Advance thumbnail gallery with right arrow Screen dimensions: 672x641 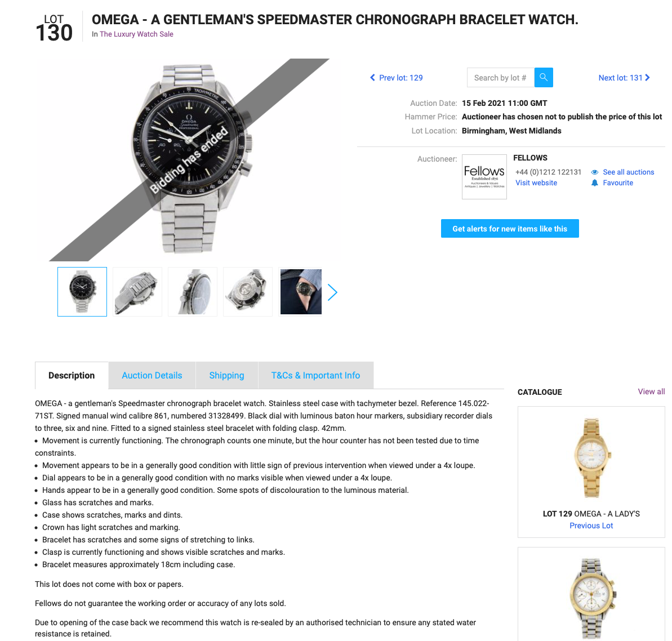click(x=332, y=292)
